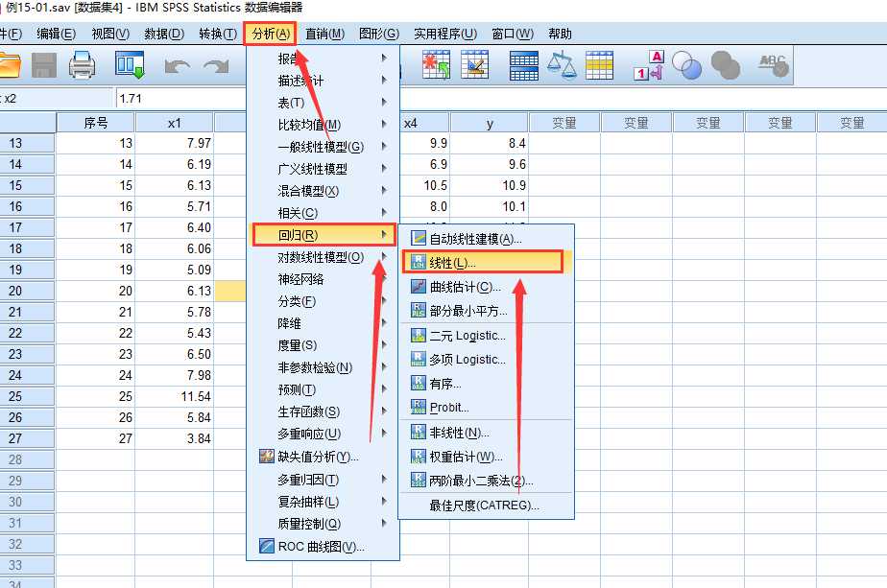Click the 多项 Logistic icon
Screen dimensions: 887x588
click(x=418, y=359)
